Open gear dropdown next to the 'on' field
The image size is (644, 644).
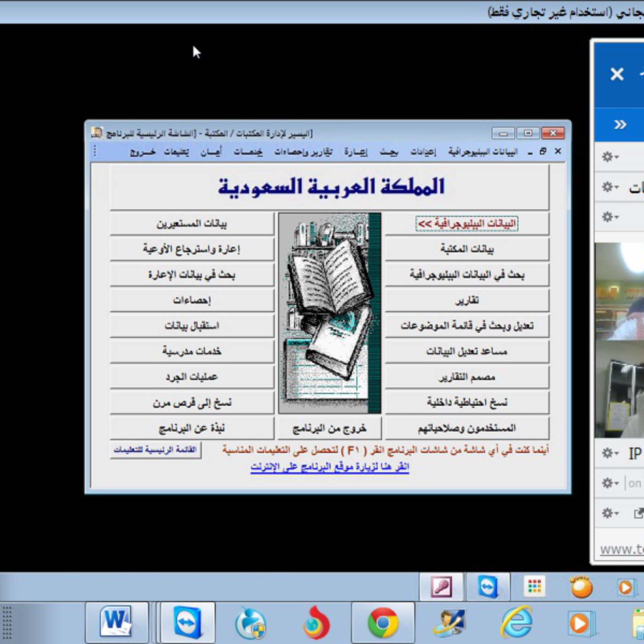pyautogui.click(x=610, y=483)
